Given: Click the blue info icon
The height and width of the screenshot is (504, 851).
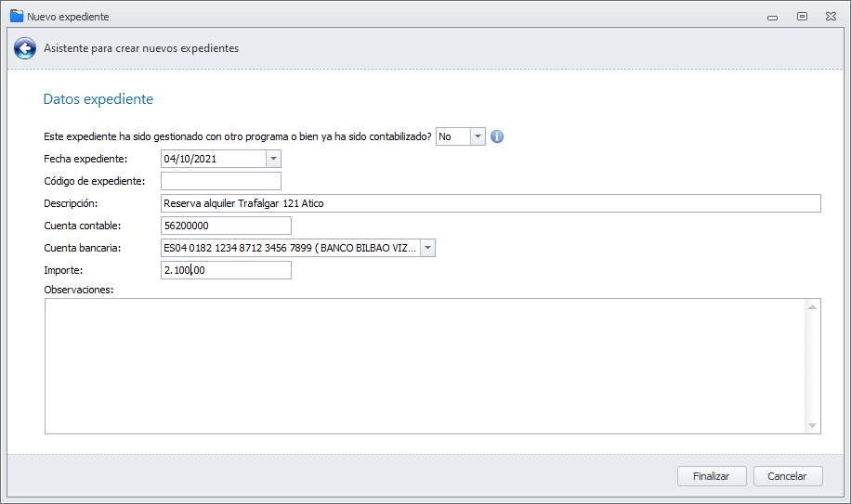Looking at the screenshot, I should tap(497, 136).
